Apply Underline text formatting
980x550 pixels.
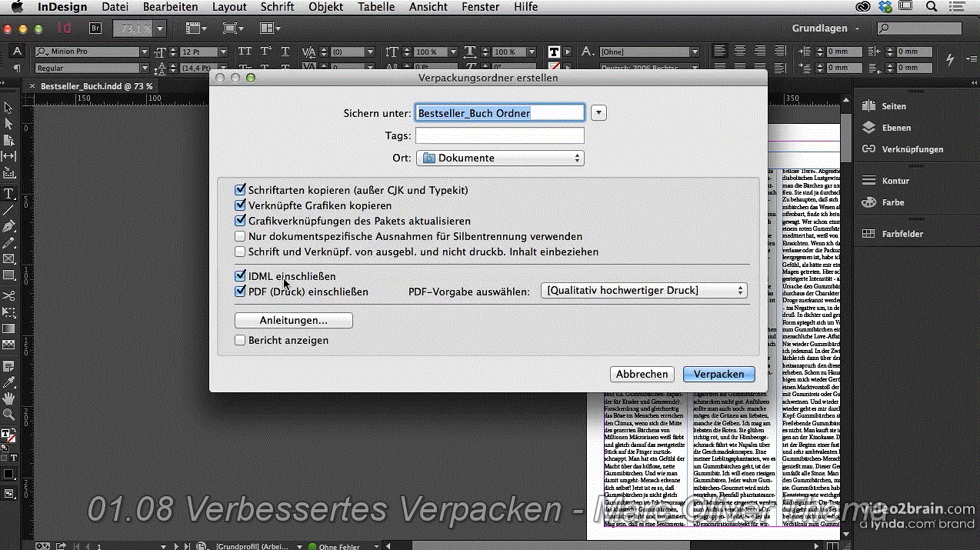pos(285,52)
